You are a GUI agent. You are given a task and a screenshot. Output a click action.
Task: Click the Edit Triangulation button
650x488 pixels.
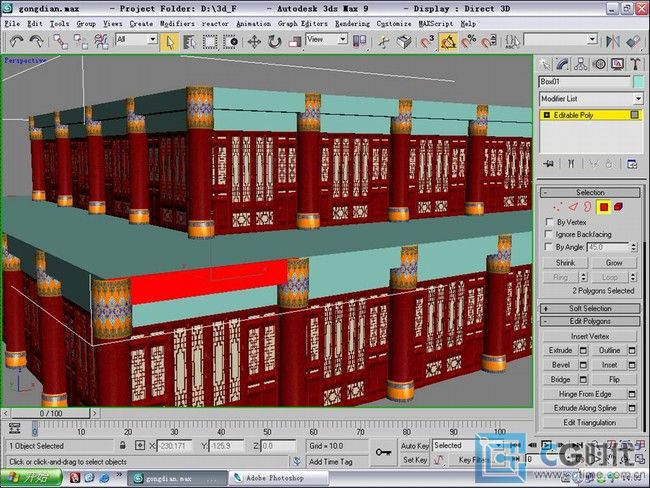[589, 422]
